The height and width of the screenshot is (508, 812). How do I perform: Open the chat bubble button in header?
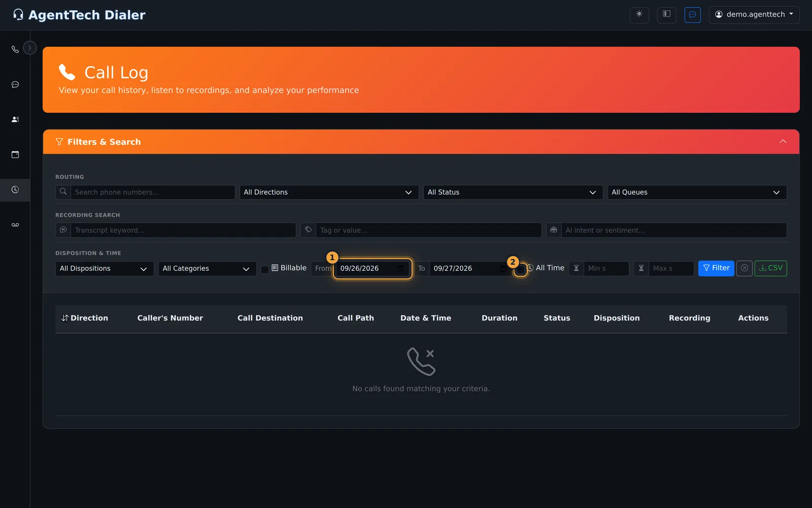point(693,15)
